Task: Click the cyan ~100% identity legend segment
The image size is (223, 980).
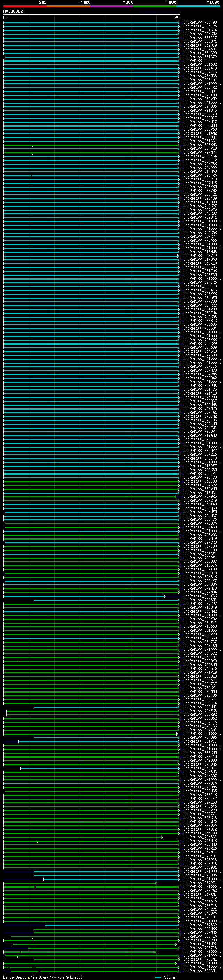Action: click(x=198, y=7)
